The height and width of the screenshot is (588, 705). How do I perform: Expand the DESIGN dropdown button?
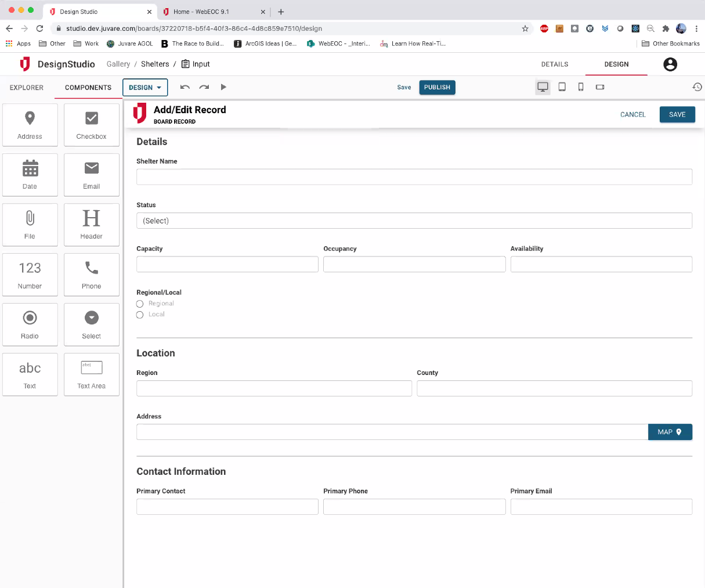145,88
